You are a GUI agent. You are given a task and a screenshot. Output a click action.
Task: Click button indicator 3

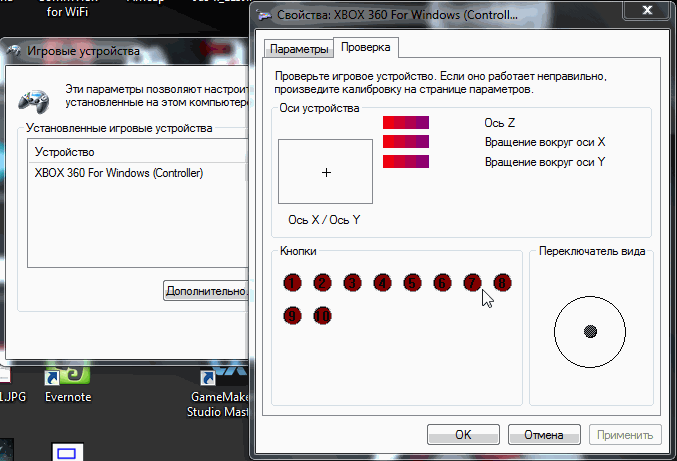(x=352, y=283)
